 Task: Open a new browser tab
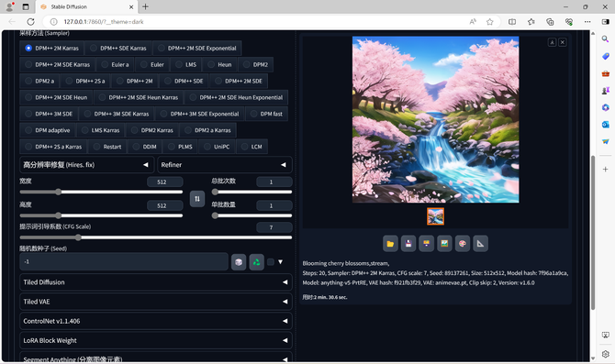(x=146, y=6)
